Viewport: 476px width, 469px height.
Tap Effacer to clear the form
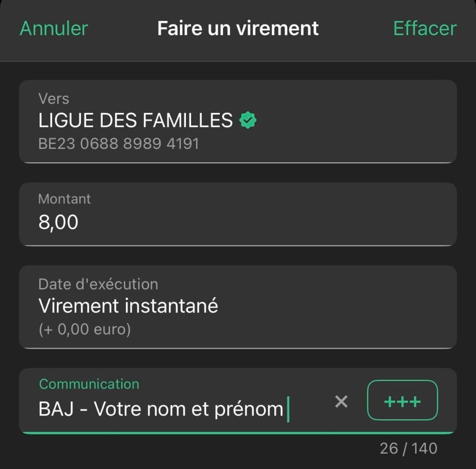coord(425,28)
